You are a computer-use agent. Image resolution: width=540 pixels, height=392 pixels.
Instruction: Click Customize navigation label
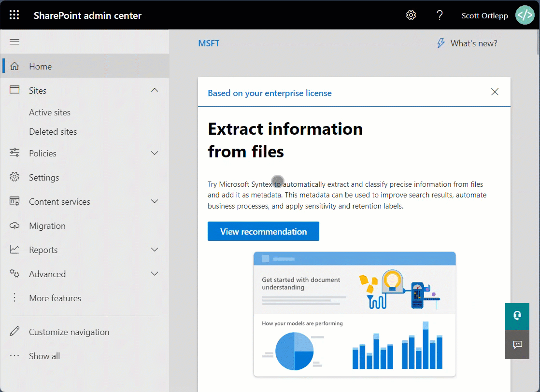(x=69, y=332)
